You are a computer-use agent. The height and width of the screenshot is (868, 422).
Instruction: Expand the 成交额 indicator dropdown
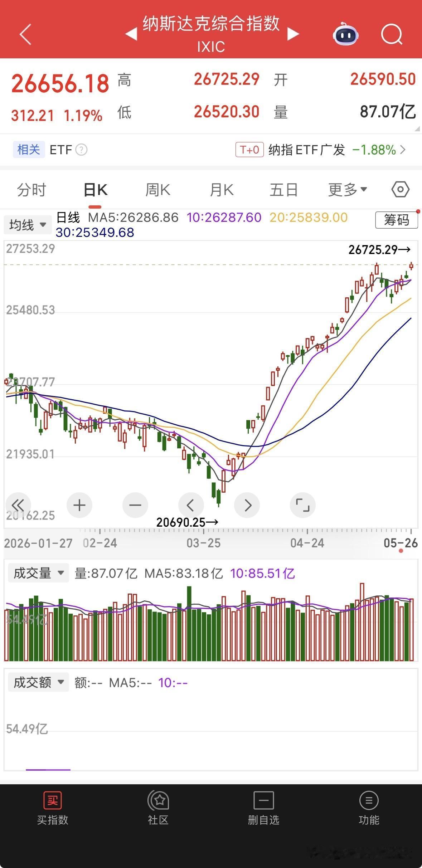point(39,682)
